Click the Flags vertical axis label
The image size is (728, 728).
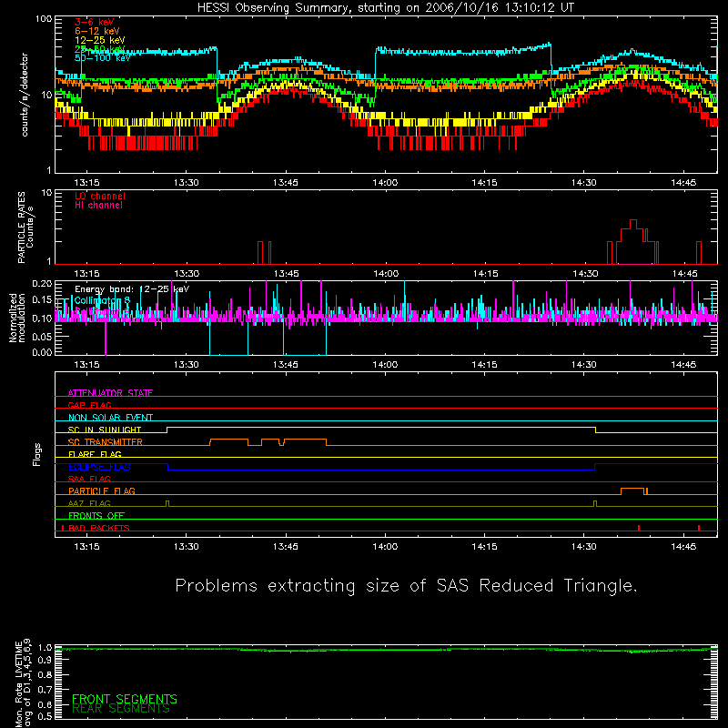coord(37,454)
